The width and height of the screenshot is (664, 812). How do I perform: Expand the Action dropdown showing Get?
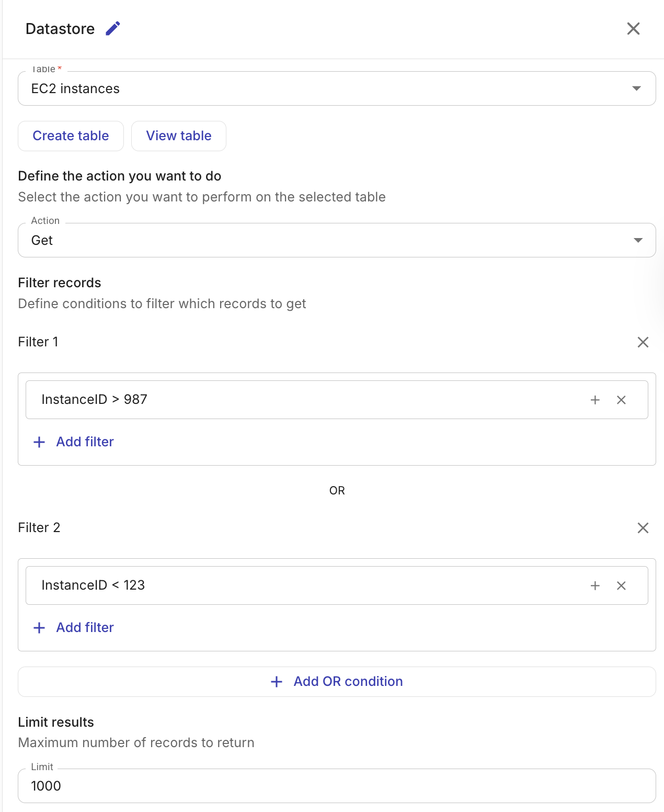pyautogui.click(x=337, y=240)
